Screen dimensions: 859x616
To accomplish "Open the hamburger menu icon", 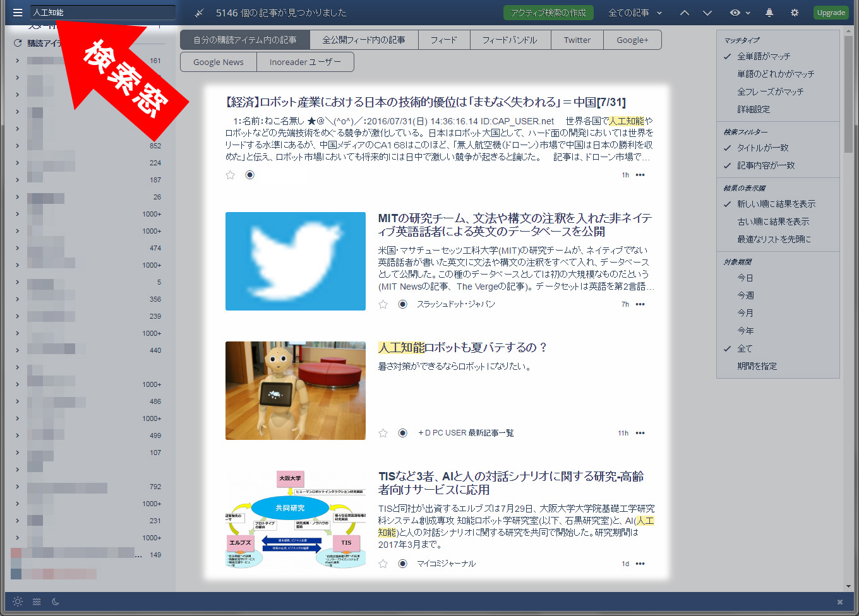I will pyautogui.click(x=18, y=13).
